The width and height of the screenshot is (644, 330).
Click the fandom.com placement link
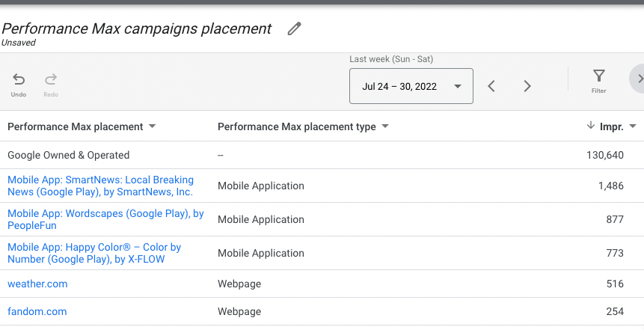pos(37,311)
